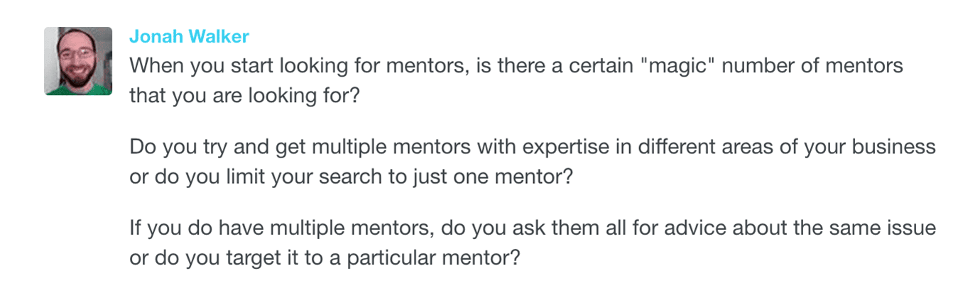This screenshot has width=980, height=298.
Task: Open the Jonah Walker username link
Action: coord(189,38)
